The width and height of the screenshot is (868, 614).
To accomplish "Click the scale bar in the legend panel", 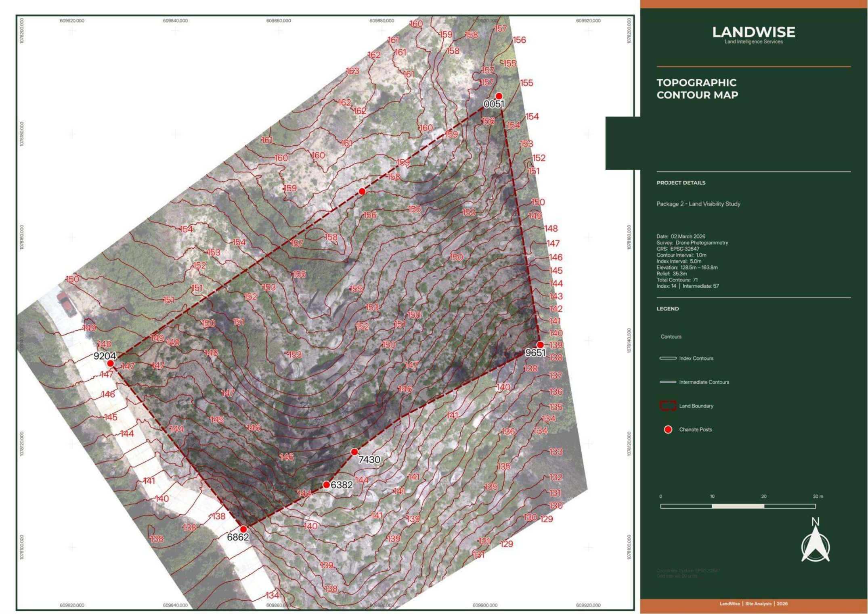I will [738, 506].
